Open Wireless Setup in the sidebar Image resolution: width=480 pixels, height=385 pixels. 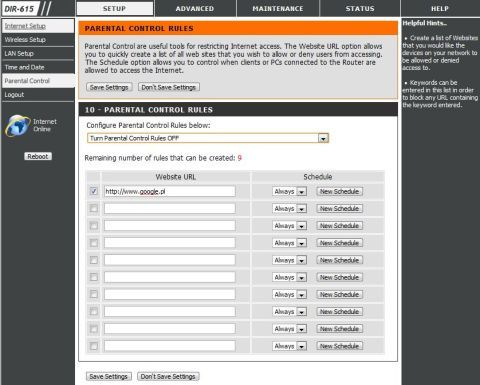(x=38, y=40)
